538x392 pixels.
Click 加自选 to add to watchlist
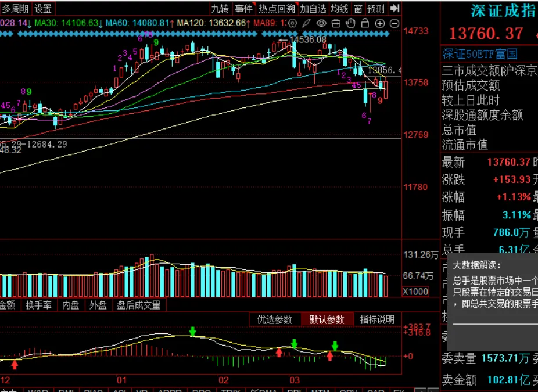coord(313,9)
